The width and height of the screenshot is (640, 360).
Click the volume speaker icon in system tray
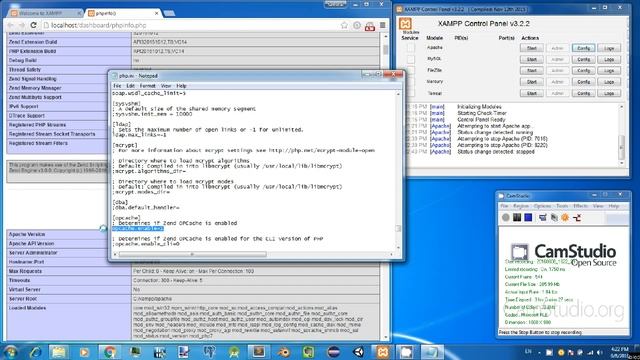pos(600,352)
